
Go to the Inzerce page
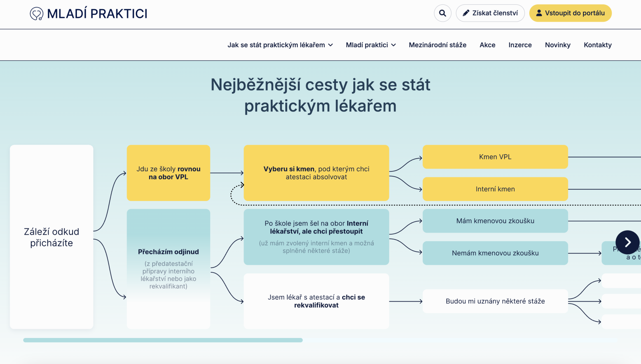pyautogui.click(x=520, y=45)
